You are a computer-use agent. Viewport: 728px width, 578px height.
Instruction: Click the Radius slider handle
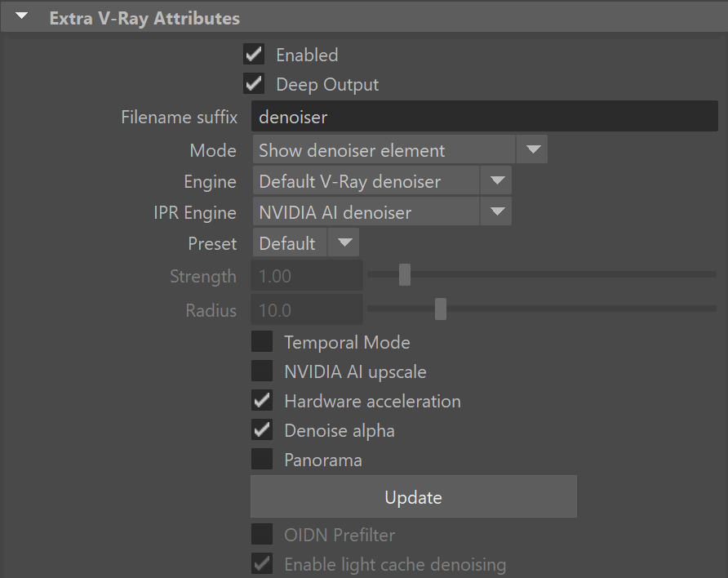pyautogui.click(x=440, y=309)
